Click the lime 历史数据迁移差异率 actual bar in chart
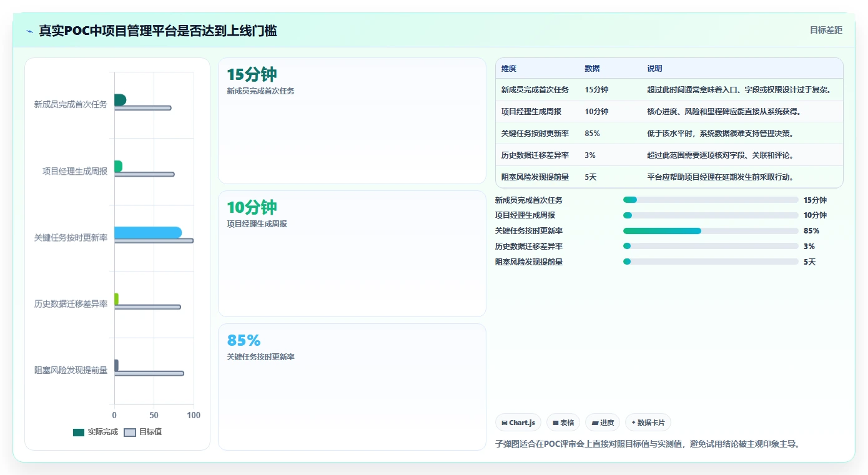This screenshot has height=475, width=868. [116, 299]
